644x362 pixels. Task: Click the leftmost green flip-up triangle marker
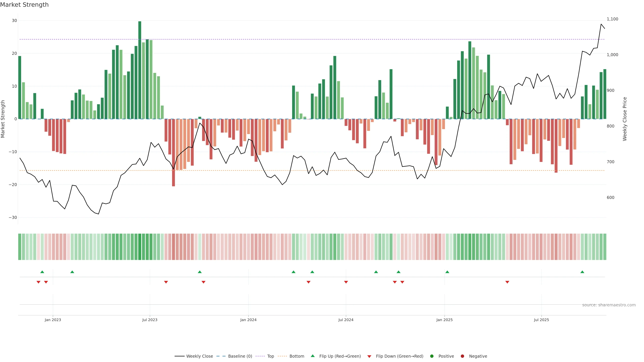42,272
